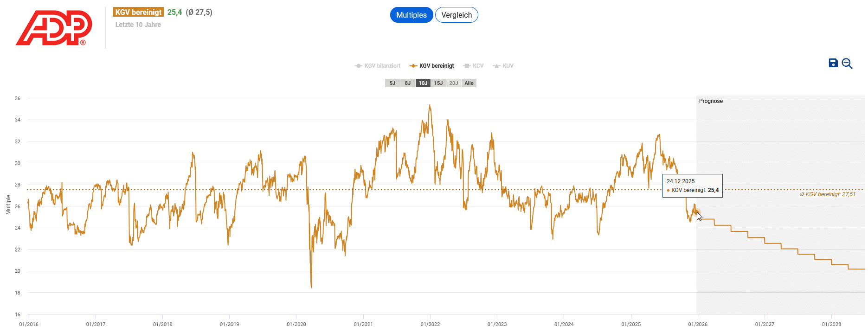868x333 pixels.
Task: Select the 8J time range
Action: coord(408,83)
